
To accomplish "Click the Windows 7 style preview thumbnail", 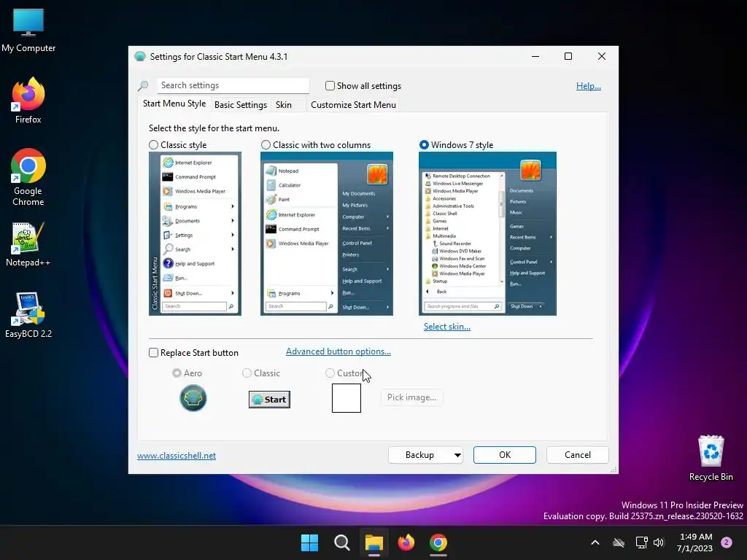I will pos(487,233).
